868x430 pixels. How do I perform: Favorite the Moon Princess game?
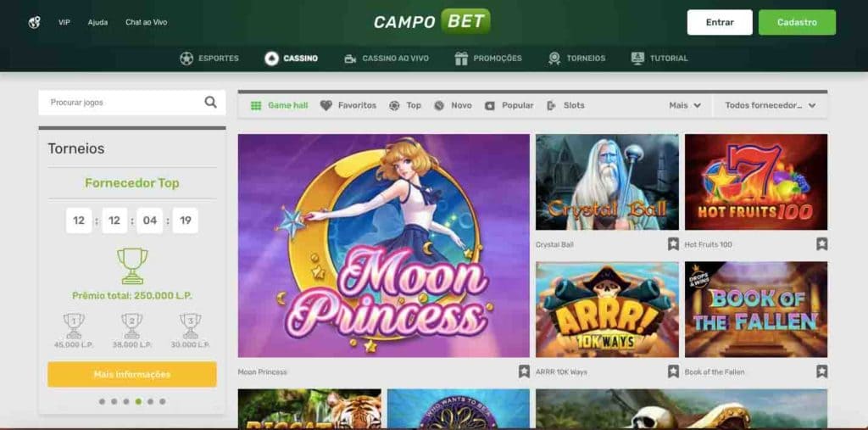click(x=524, y=371)
